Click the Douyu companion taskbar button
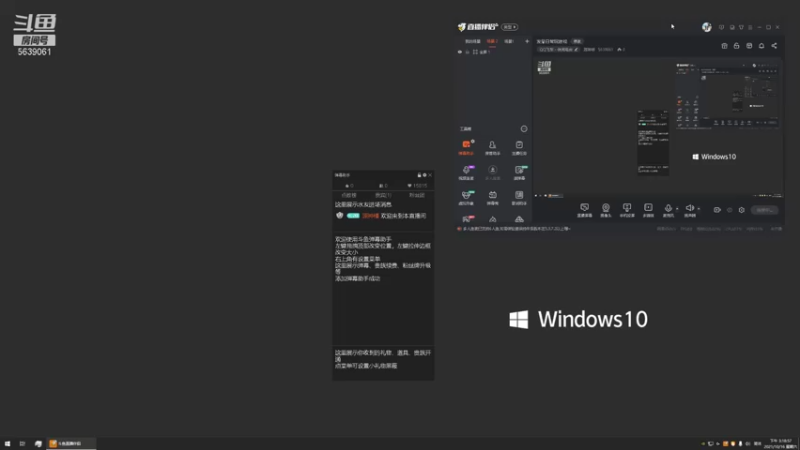 click(71, 444)
